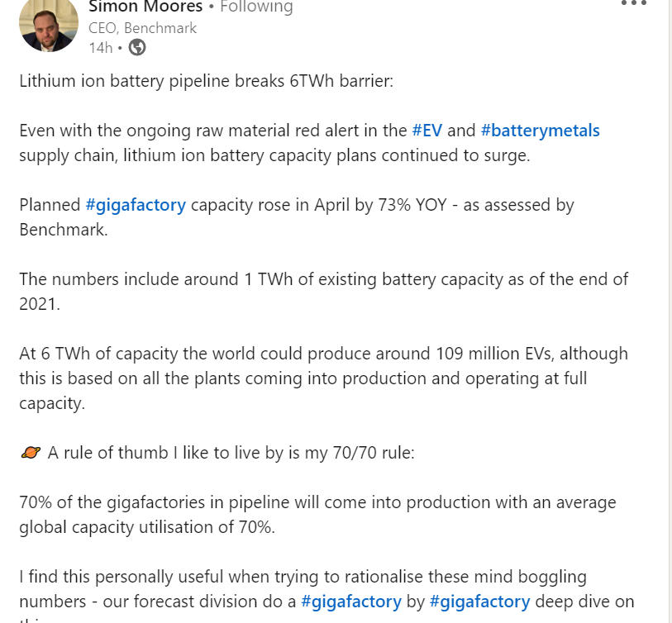Click #gigafactory hashtag following 'division do a'
This screenshot has width=672, height=623.
tap(351, 602)
